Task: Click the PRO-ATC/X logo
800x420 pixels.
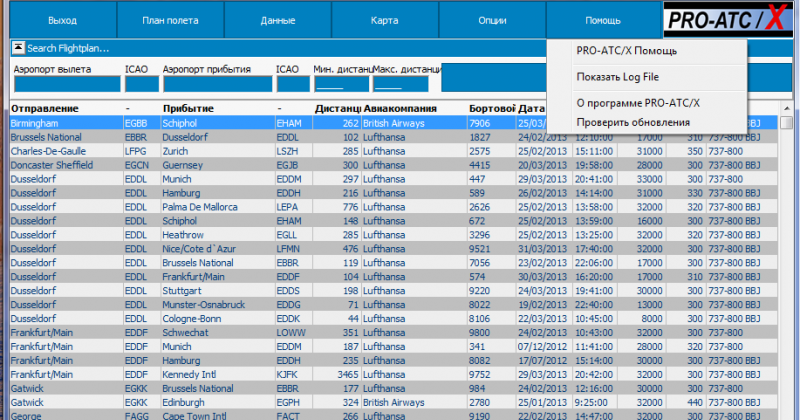Action: tap(729, 20)
